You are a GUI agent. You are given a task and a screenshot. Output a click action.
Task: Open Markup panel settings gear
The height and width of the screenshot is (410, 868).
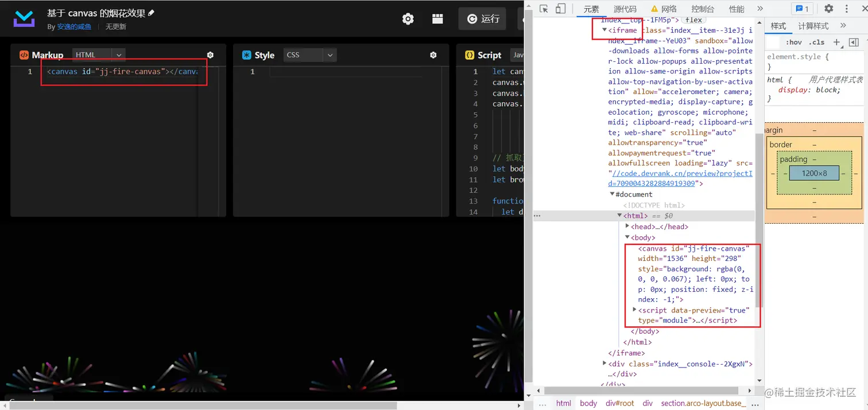tap(210, 55)
